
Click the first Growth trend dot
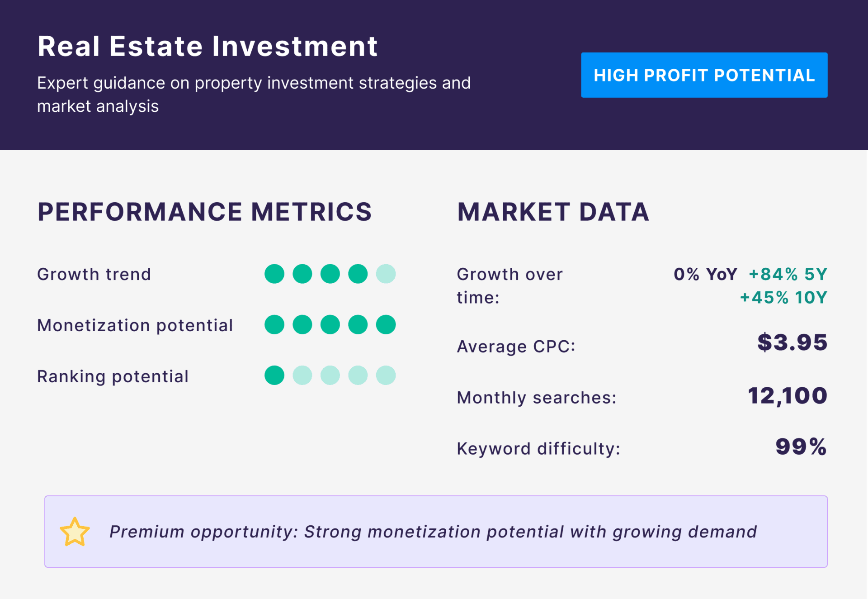point(274,274)
